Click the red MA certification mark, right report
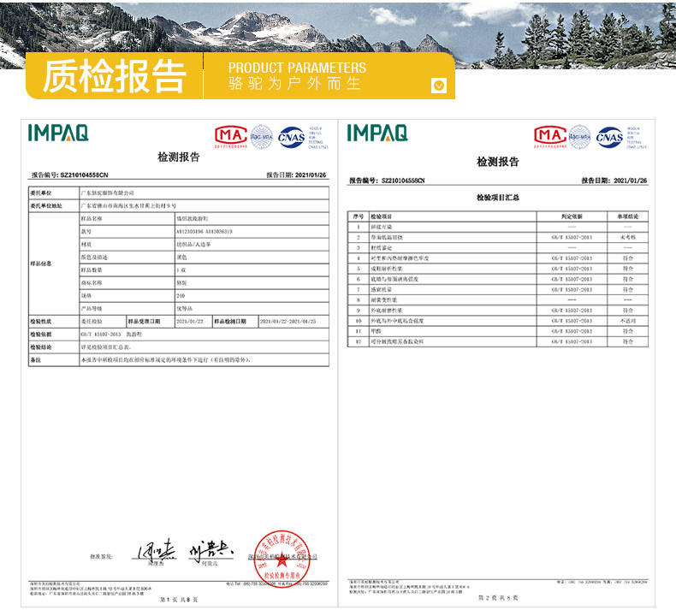 [x=550, y=137]
